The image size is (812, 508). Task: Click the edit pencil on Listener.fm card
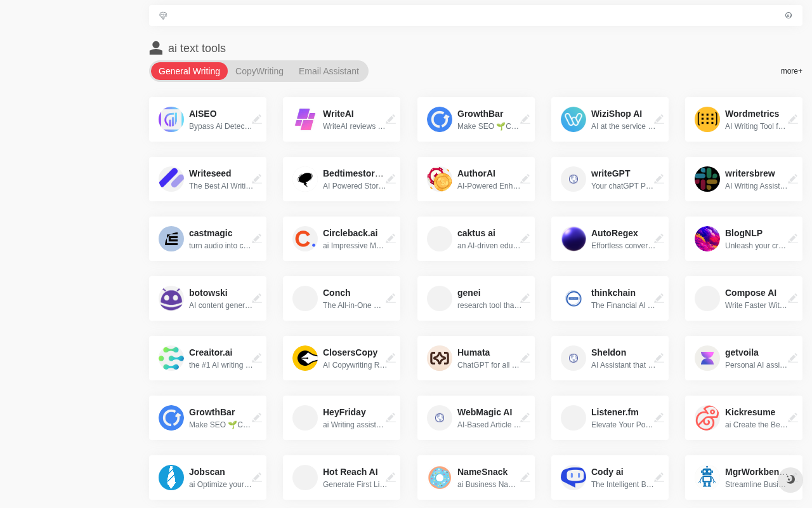click(x=659, y=418)
